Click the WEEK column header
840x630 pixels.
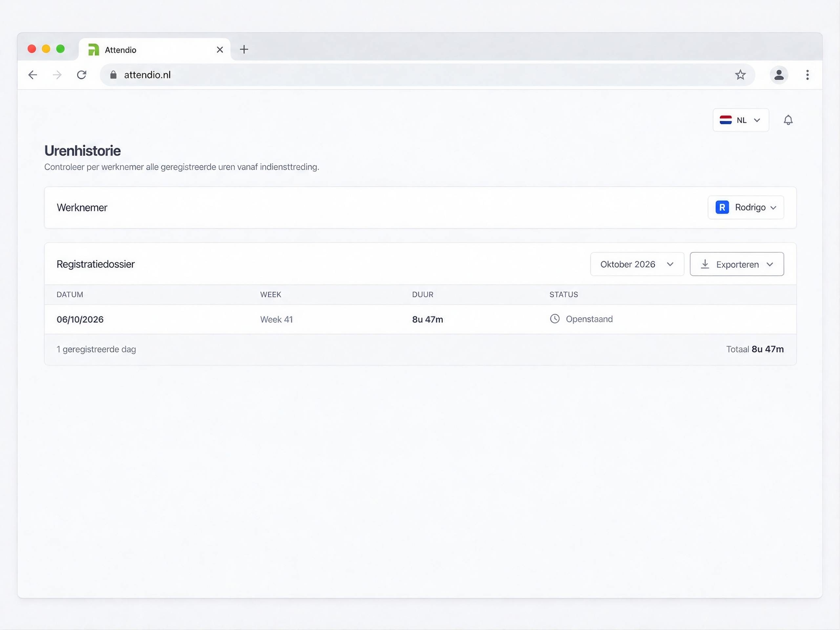(270, 295)
